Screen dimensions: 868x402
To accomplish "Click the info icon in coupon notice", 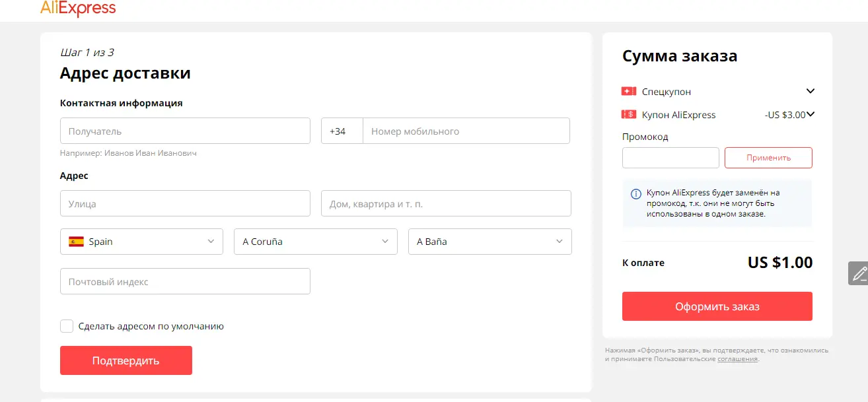I will coord(635,193).
